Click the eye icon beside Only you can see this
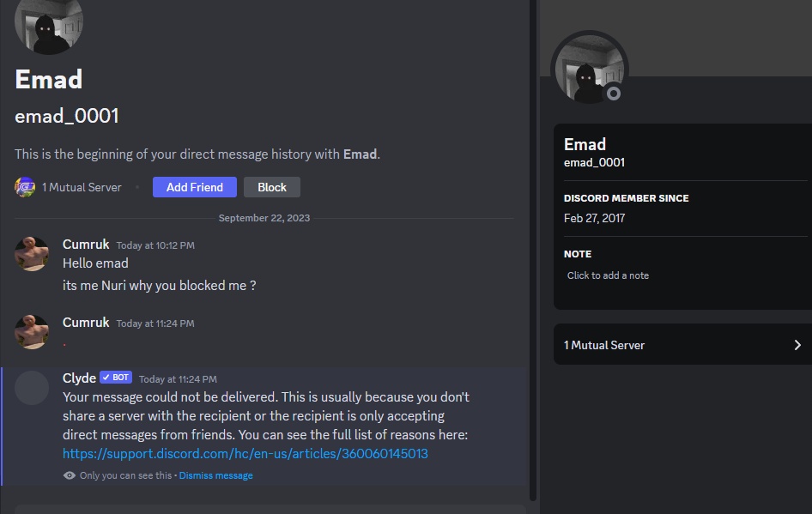Viewport: 812px width, 514px height. coord(68,475)
